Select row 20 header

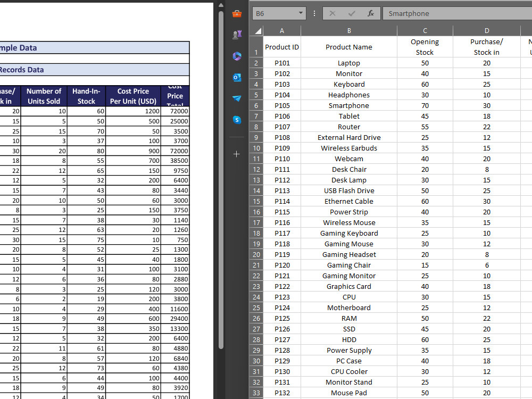(256, 254)
